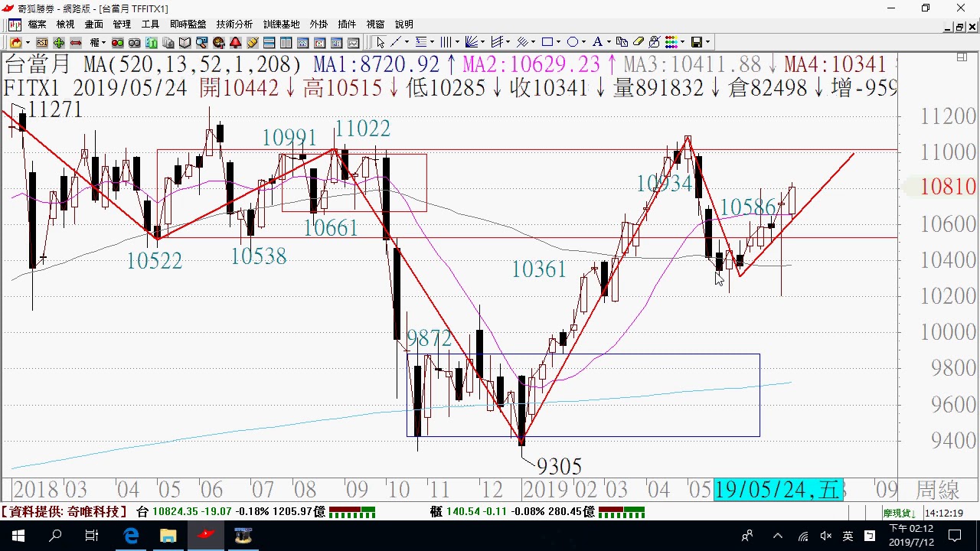Open the color dots palette

click(x=671, y=42)
